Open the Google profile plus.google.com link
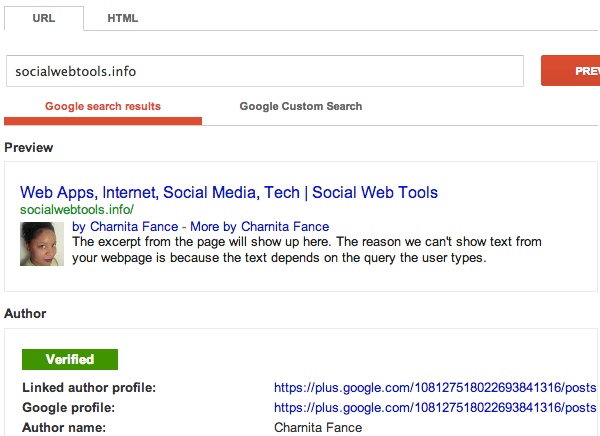The width and height of the screenshot is (600, 436). pyautogui.click(x=435, y=407)
